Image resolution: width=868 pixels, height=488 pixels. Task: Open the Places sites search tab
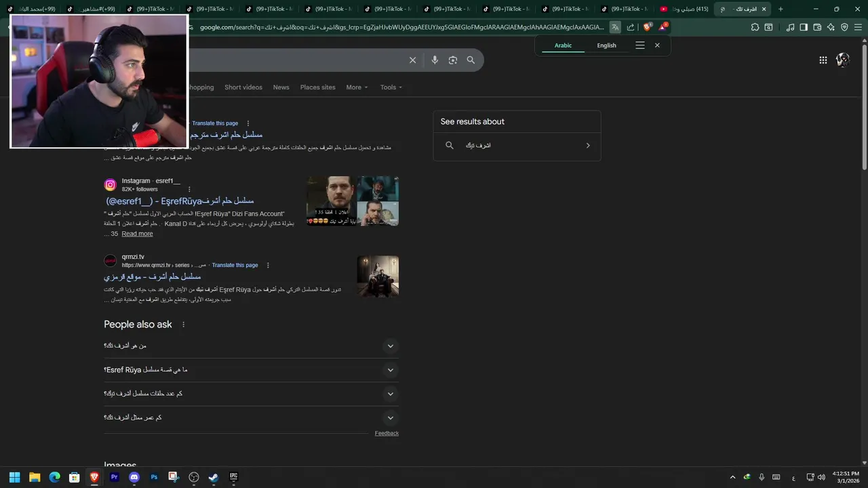pos(318,87)
